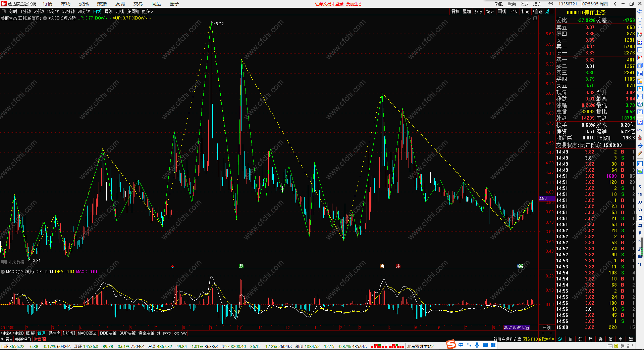Screen dimensions: 644x350
Task: Open the formula fx icon in sidebar
Action: click(x=640, y=104)
